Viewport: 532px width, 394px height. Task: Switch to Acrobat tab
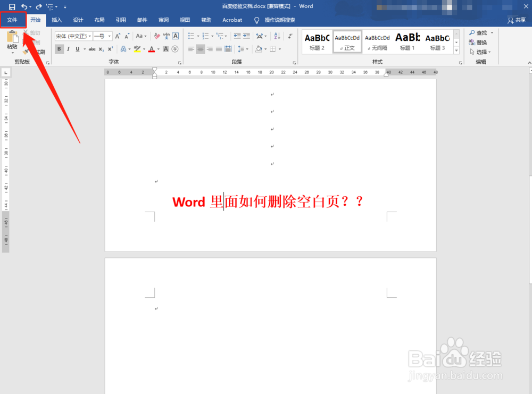click(x=232, y=20)
